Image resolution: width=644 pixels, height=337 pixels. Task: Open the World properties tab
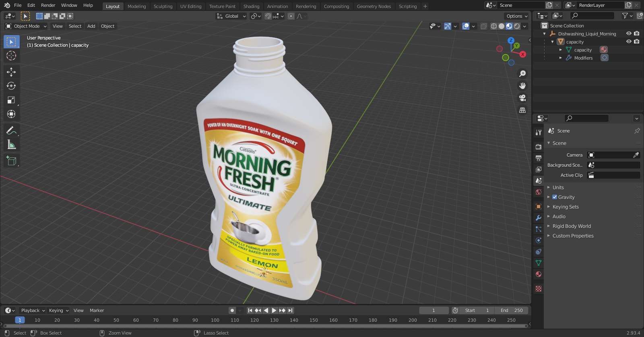(539, 192)
